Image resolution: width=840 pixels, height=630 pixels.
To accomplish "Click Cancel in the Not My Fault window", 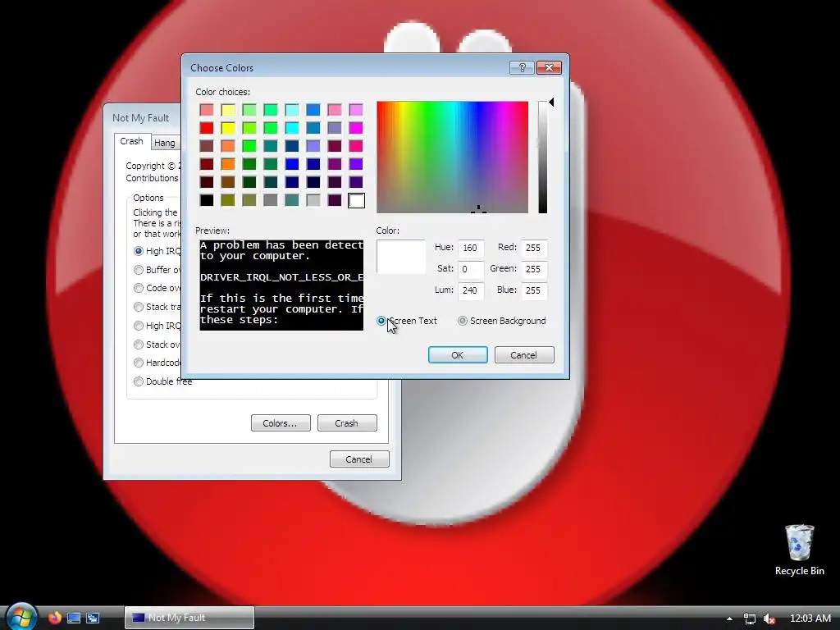I will (x=359, y=459).
